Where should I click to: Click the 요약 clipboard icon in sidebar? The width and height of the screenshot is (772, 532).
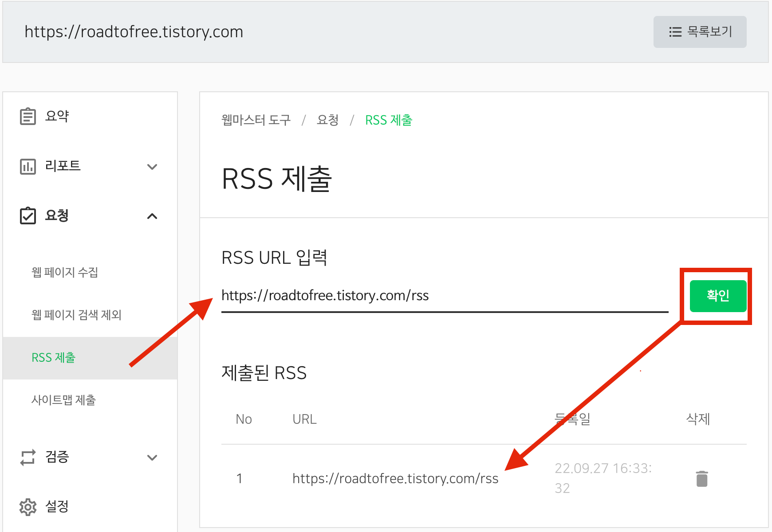pyautogui.click(x=28, y=116)
